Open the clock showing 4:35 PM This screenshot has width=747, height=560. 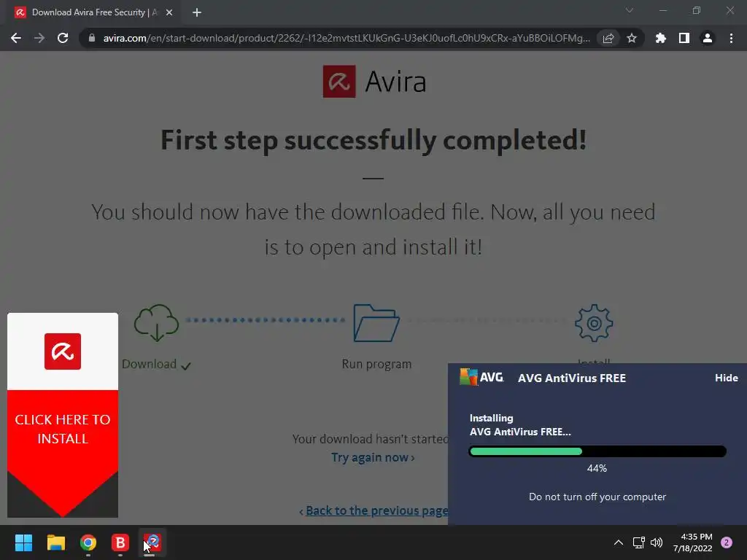(693, 542)
